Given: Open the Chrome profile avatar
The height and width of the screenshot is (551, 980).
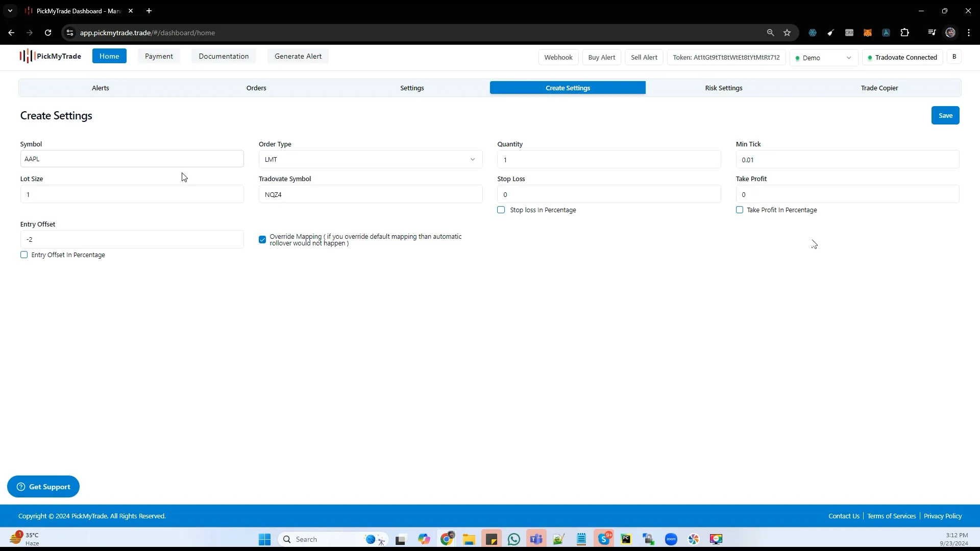Looking at the screenshot, I should point(950,33).
